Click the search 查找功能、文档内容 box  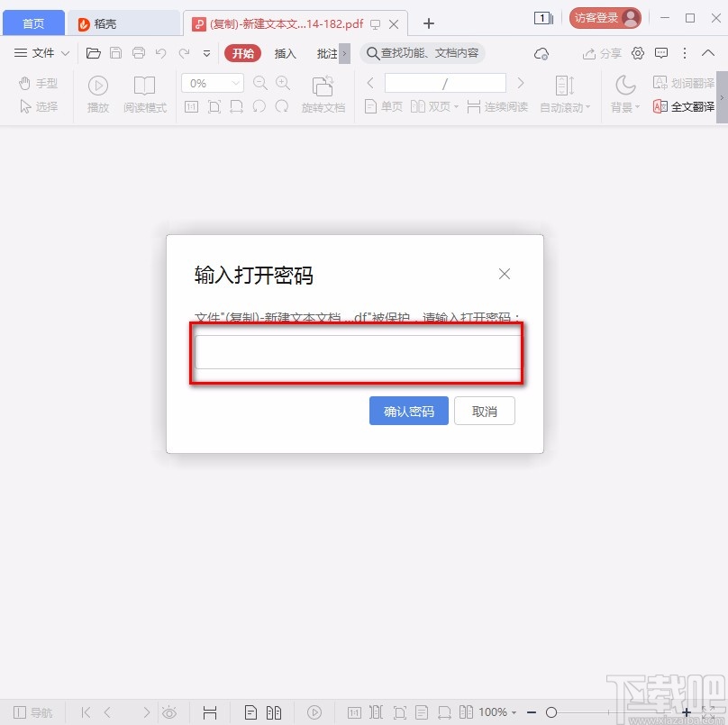(423, 53)
